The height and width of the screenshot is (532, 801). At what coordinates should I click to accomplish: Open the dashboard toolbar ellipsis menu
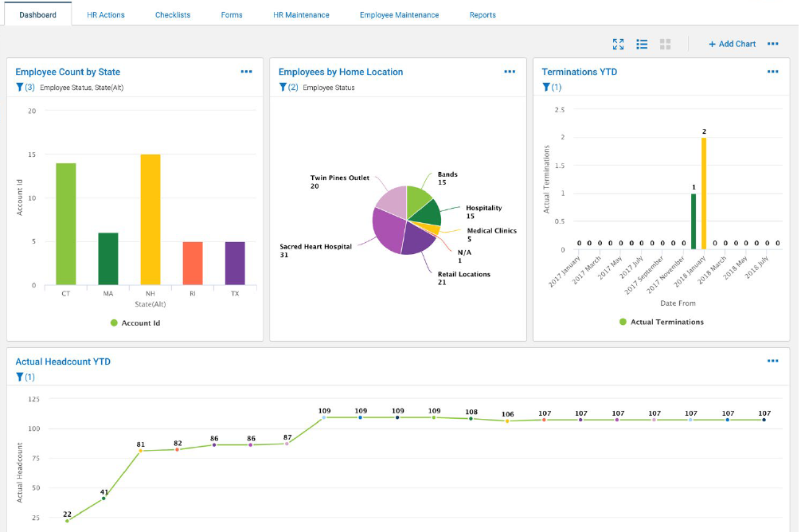coord(773,44)
